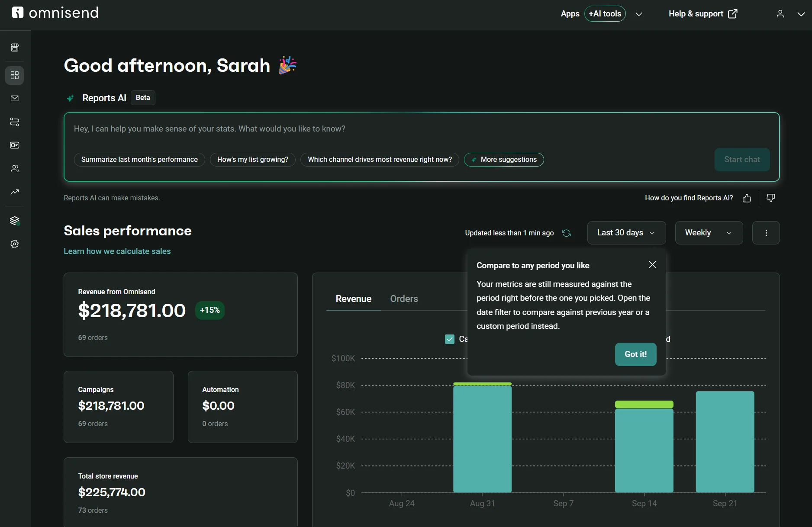Click the Automation revenue card
Image resolution: width=812 pixels, height=527 pixels.
(243, 407)
